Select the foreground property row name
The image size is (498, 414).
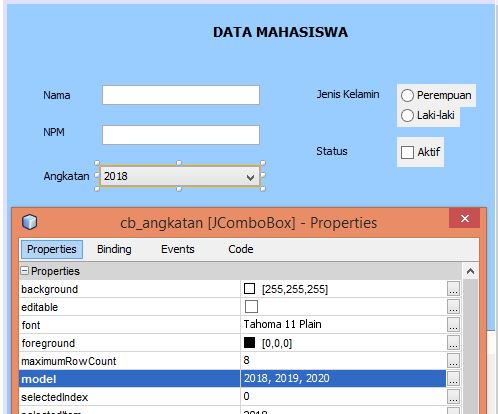pyautogui.click(x=48, y=343)
